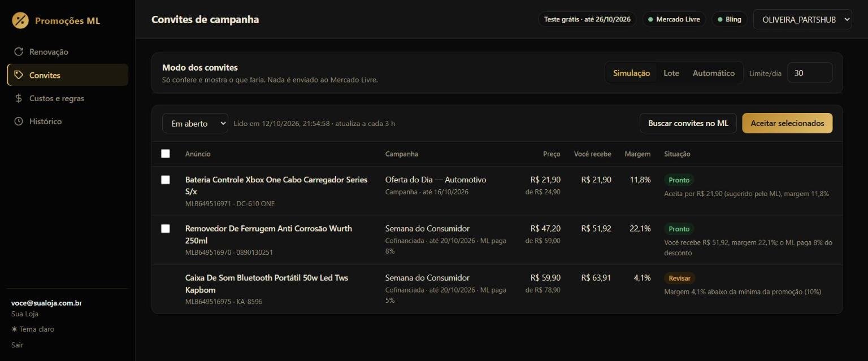The image size is (868, 361).
Task: Open the OLIVEIRA_PARTSHUB account dropdown
Action: (802, 19)
